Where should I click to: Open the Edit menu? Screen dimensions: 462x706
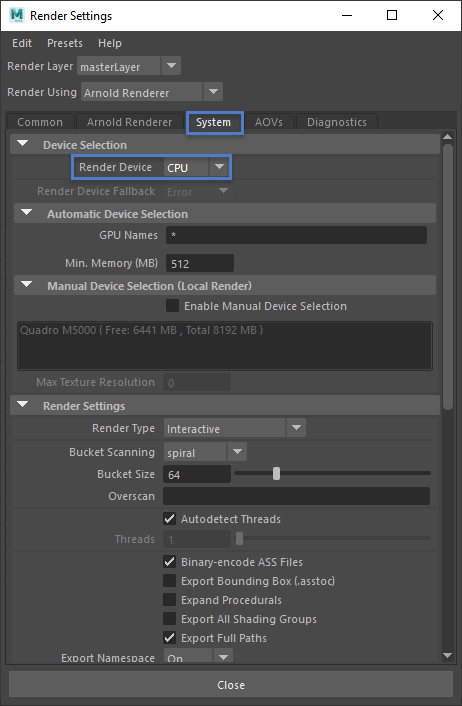click(22, 43)
